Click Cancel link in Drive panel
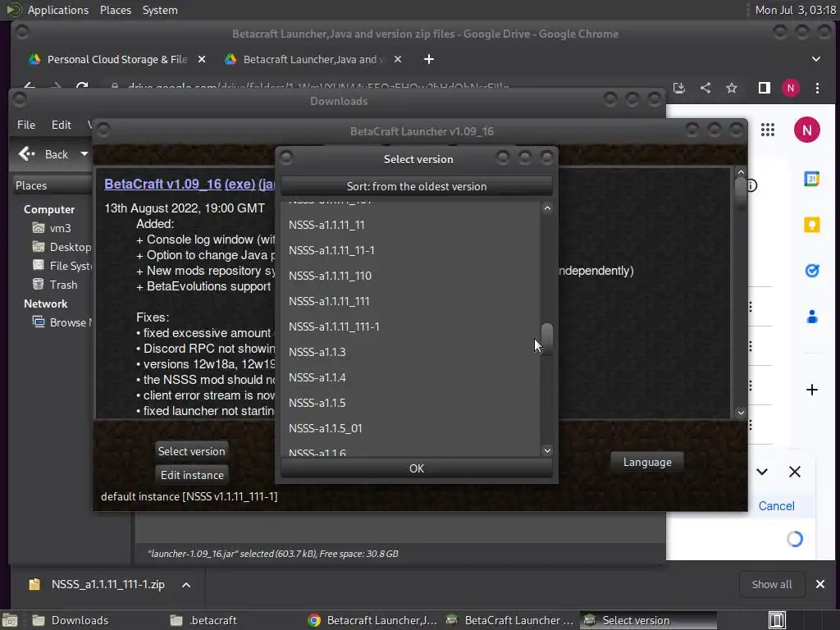The width and height of the screenshot is (840, 630). (x=776, y=505)
